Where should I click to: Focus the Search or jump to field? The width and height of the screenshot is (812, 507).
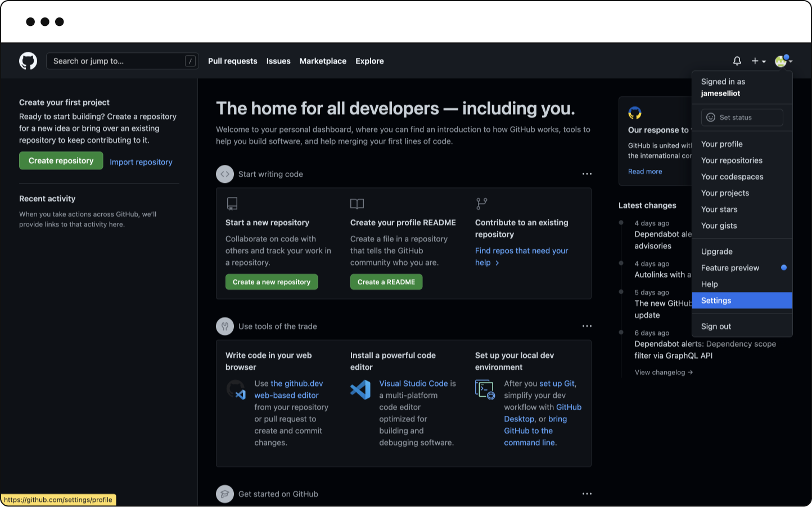pyautogui.click(x=123, y=61)
